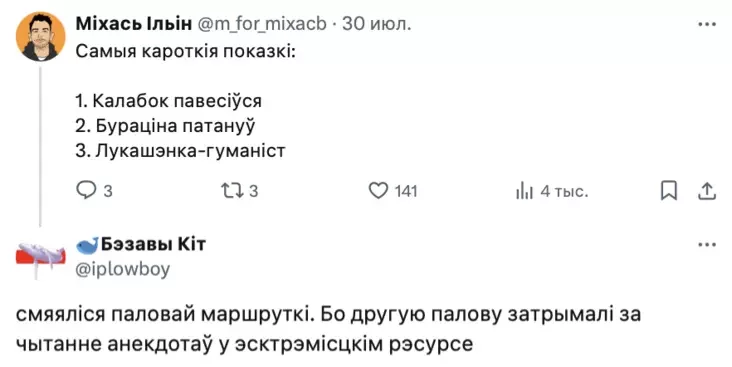Open reply comments on Міхась Ільін's tweet

click(x=86, y=191)
